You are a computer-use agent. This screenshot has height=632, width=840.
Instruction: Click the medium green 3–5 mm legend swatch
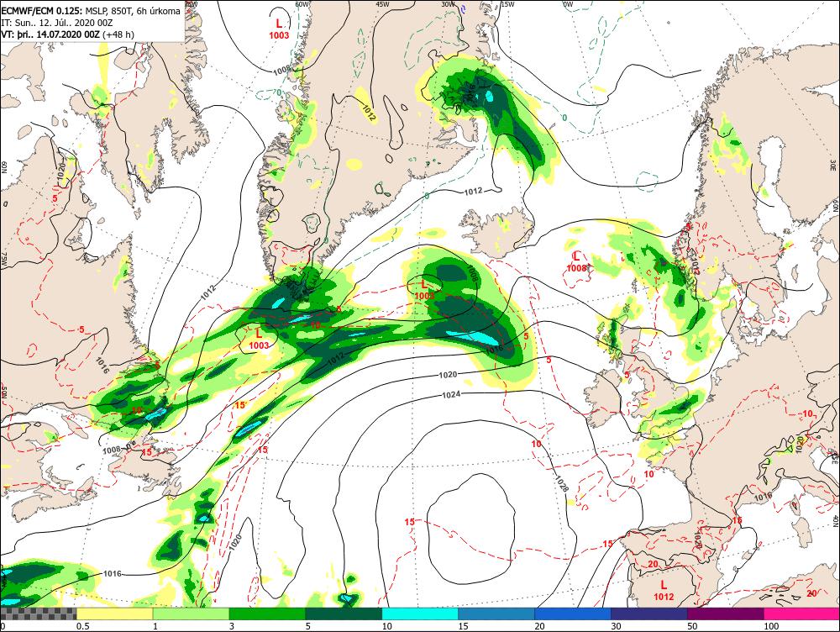(267, 614)
